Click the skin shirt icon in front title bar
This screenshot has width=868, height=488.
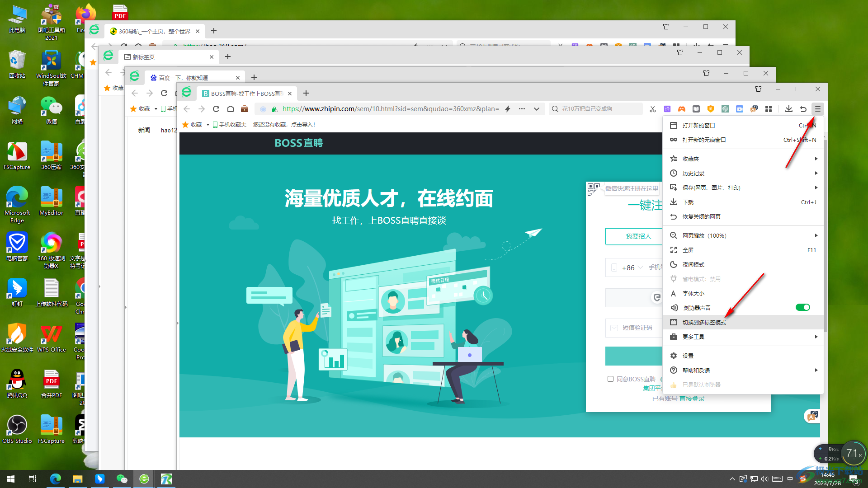[759, 89]
